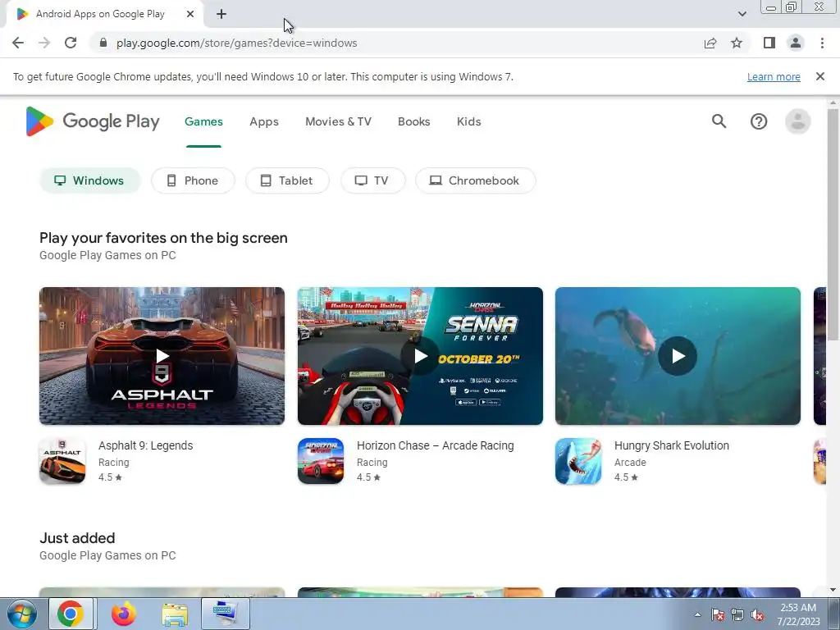Click the muted volume tray icon
Image resolution: width=840 pixels, height=630 pixels.
(x=757, y=615)
